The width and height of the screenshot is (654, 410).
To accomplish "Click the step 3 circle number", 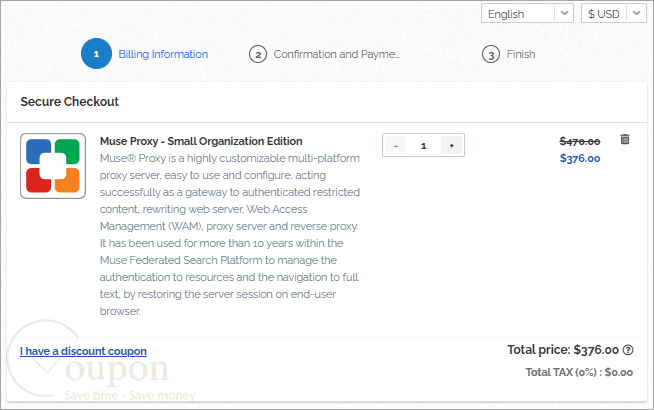I will [x=491, y=55].
